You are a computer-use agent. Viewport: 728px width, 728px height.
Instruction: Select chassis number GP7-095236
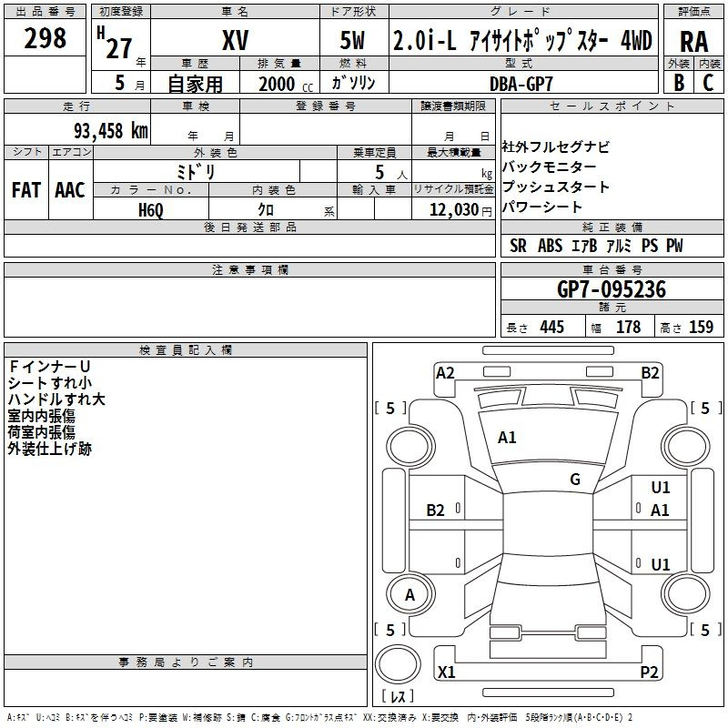click(612, 289)
